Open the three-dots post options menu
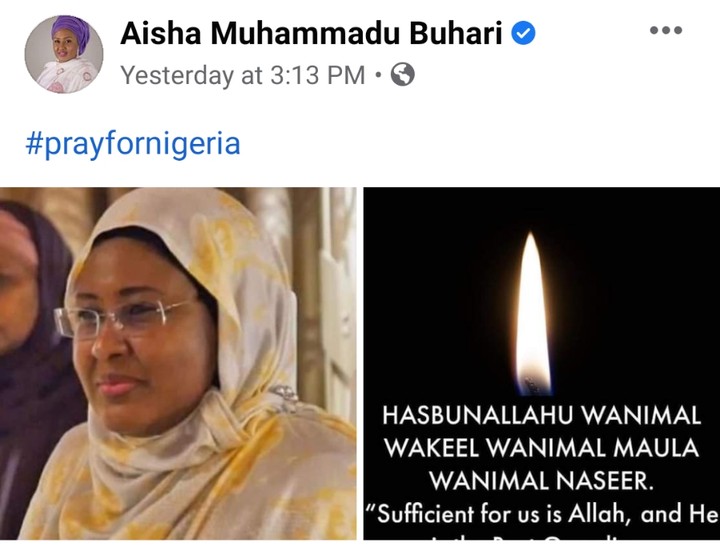The image size is (720, 555). point(666,30)
